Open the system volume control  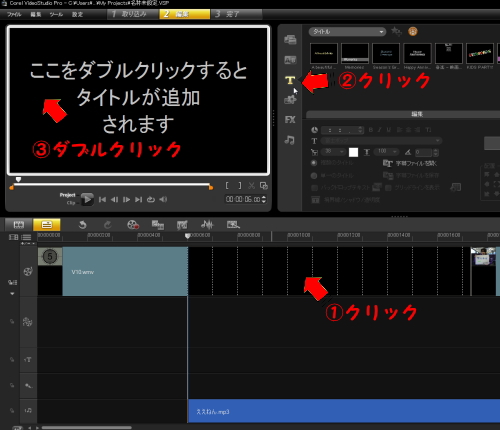163,199
